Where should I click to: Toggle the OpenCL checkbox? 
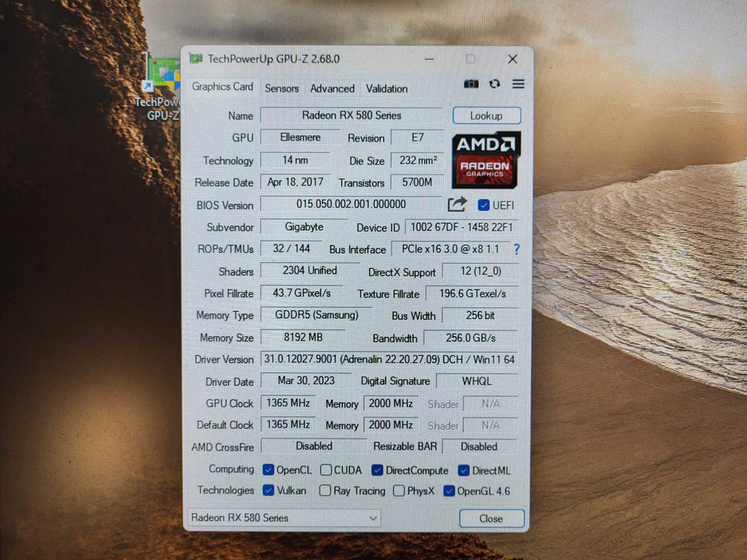pyautogui.click(x=268, y=470)
